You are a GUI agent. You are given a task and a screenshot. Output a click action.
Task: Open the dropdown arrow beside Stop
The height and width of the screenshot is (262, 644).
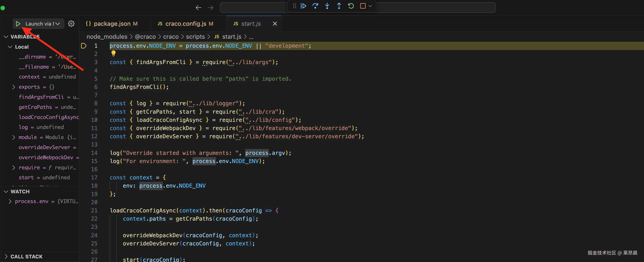click(370, 6)
